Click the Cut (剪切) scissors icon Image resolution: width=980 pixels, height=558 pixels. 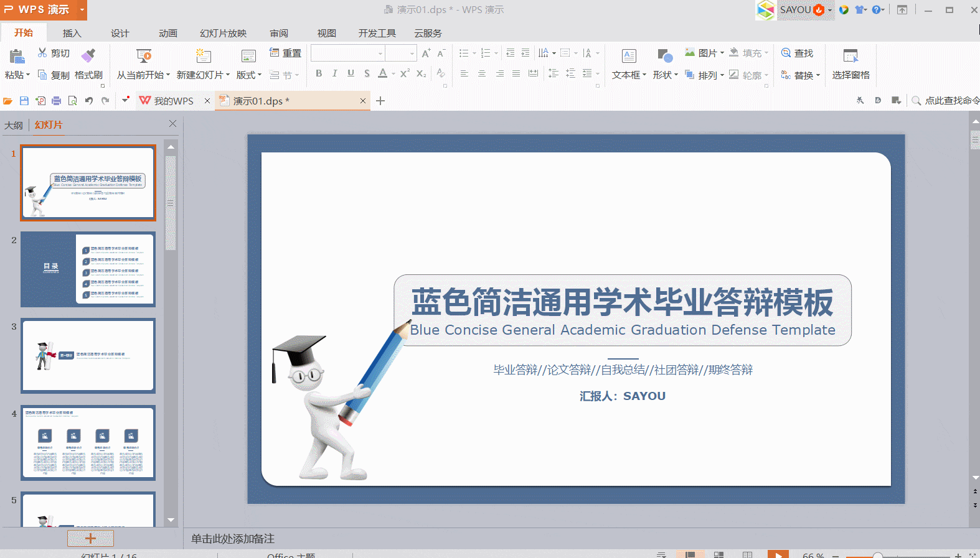tap(42, 53)
